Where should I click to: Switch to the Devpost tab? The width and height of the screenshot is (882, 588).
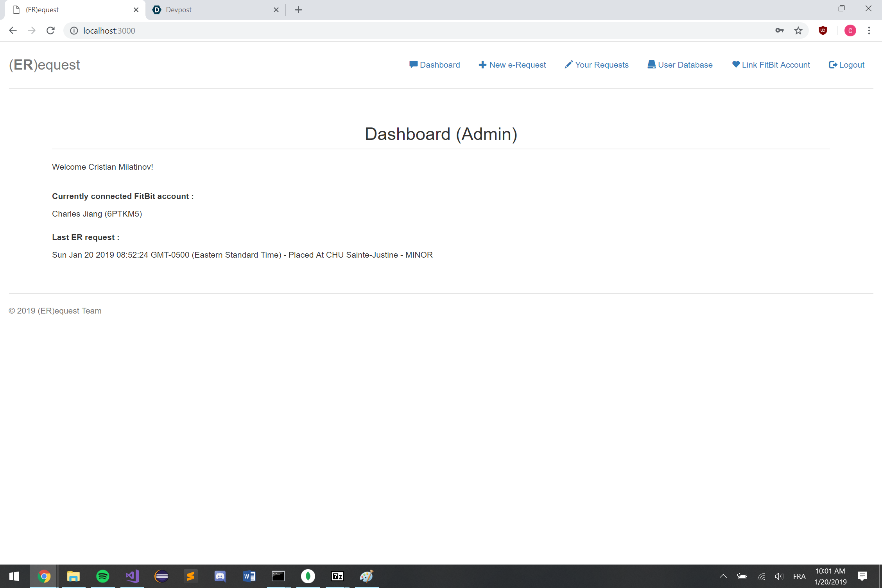(x=211, y=10)
